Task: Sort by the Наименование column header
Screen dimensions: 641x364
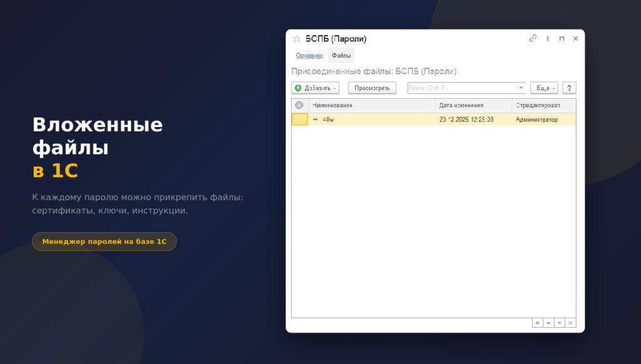Action: click(372, 106)
